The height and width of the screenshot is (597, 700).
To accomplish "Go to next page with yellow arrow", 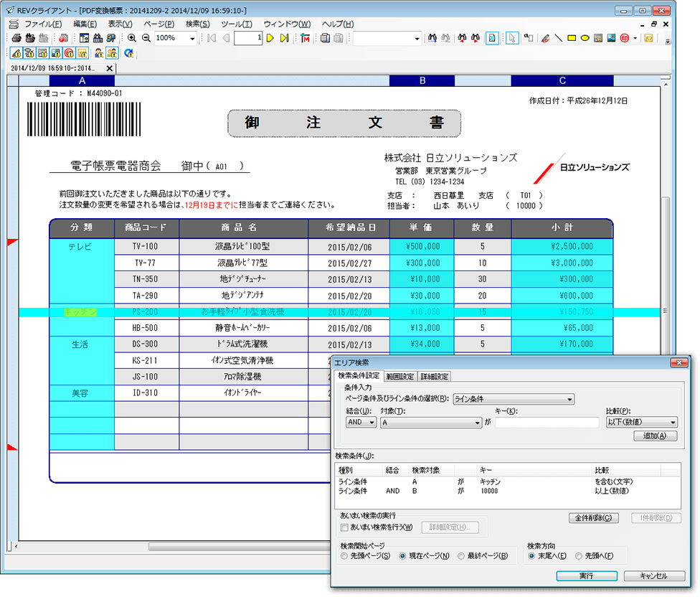I will click(x=270, y=38).
